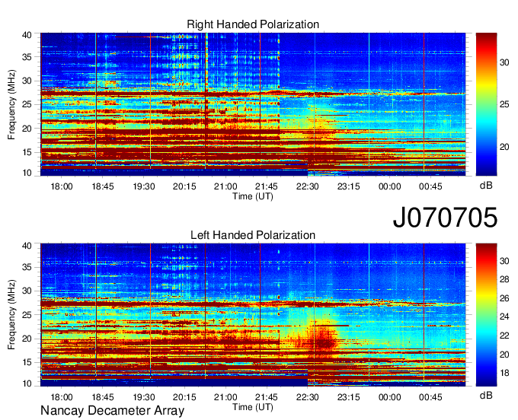The height and width of the screenshot is (420, 518).
Task: Click the 19:30 time tick of Right Handed plot
Action: [x=144, y=186]
